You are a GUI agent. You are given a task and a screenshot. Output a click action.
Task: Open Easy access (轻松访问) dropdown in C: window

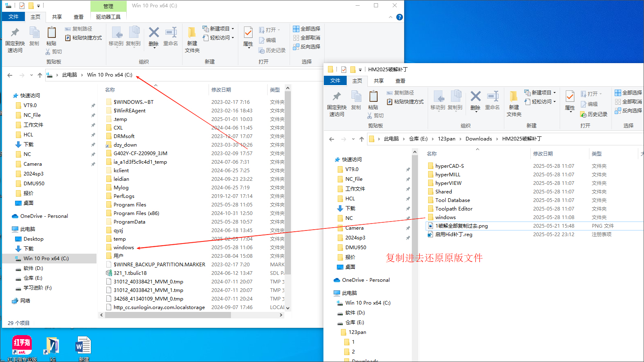coord(218,38)
